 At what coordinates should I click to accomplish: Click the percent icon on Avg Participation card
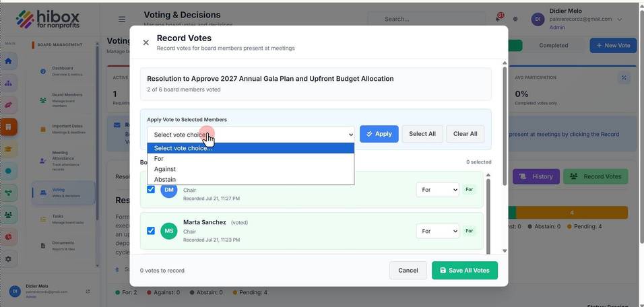pyautogui.click(x=624, y=78)
